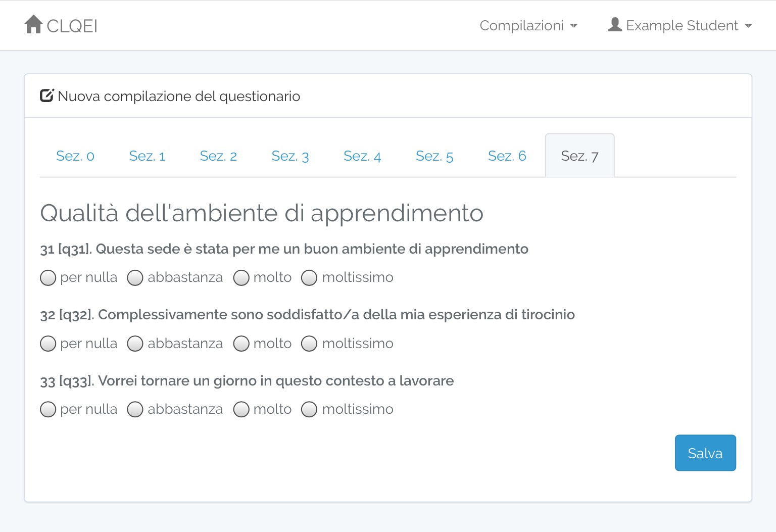The image size is (776, 532).
Task: Go to the Sez. 3 tab
Action: 290,156
